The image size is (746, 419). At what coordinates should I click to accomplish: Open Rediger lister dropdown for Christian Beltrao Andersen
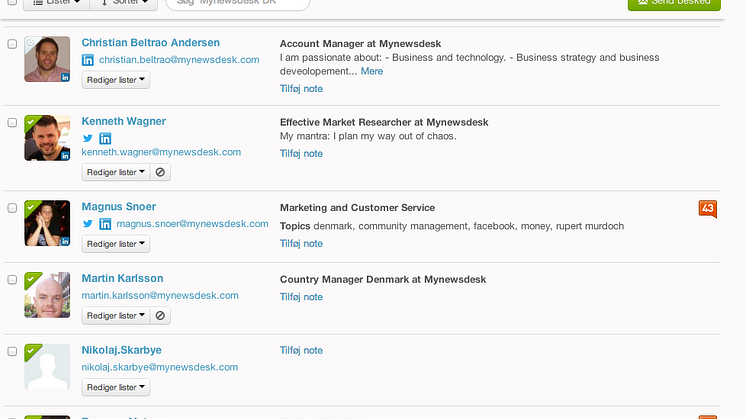[x=116, y=80]
